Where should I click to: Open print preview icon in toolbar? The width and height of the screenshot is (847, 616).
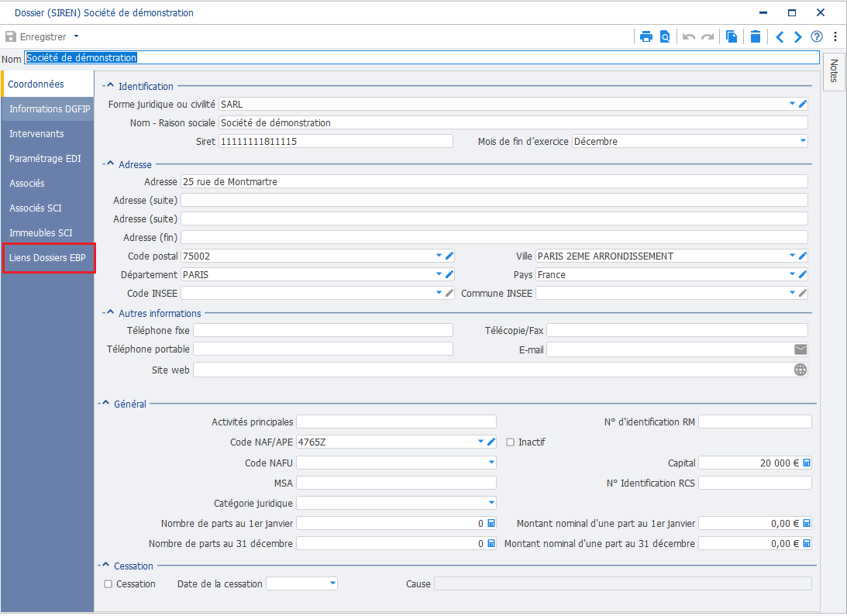(665, 36)
